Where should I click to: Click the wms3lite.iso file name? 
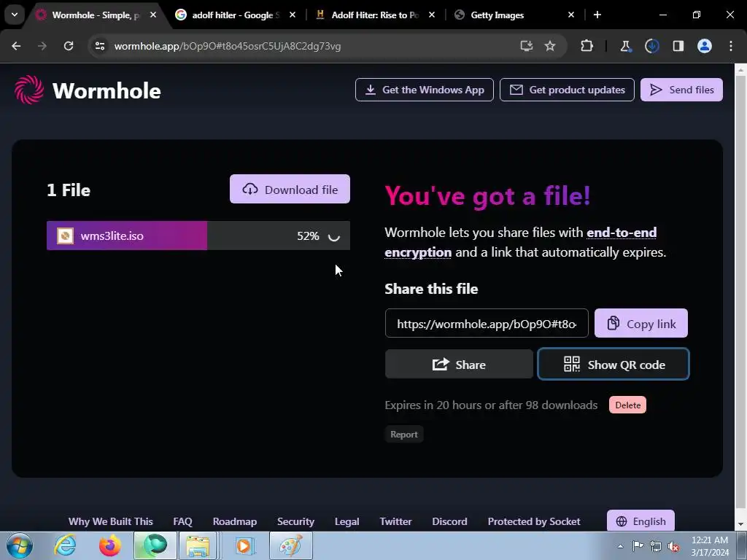tap(112, 236)
